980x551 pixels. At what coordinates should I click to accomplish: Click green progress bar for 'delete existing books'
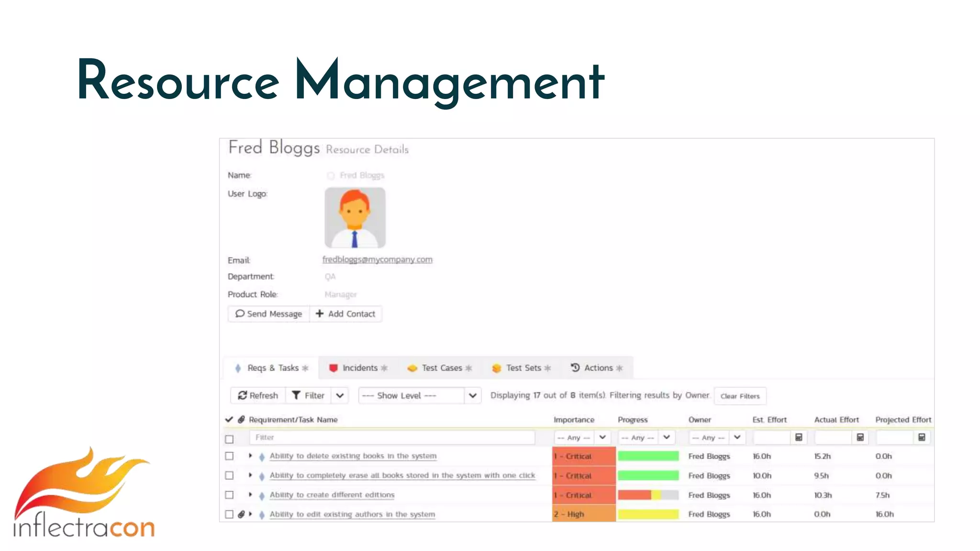point(648,456)
